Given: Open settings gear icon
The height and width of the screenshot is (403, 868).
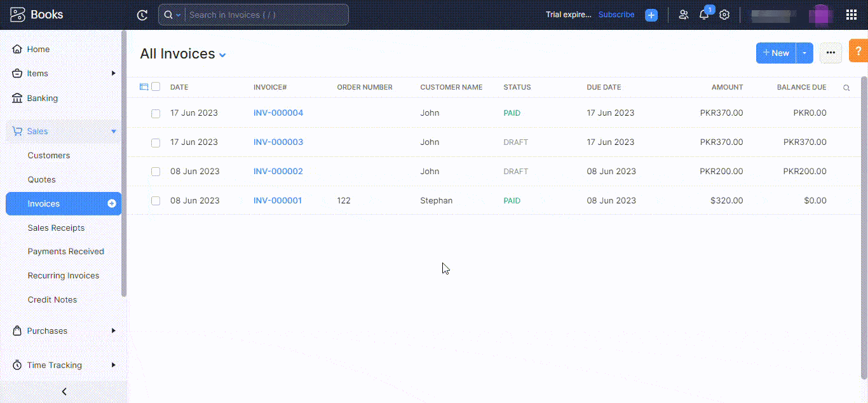Looking at the screenshot, I should (724, 15).
